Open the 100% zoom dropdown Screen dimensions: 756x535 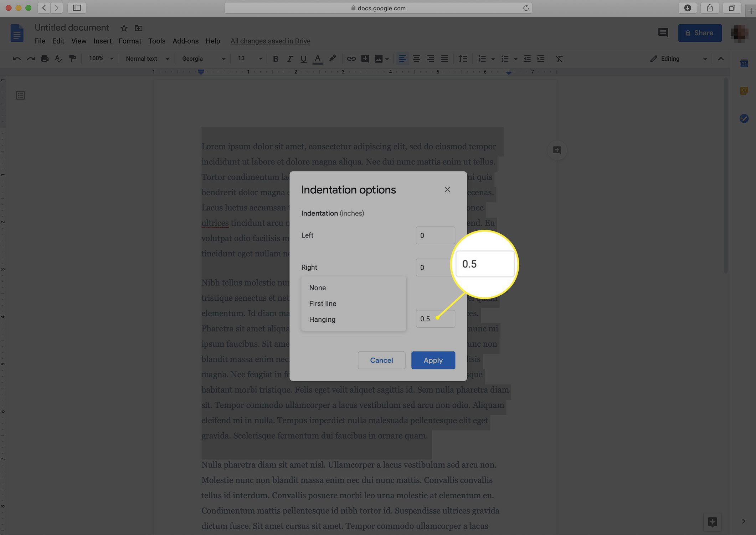(x=101, y=58)
